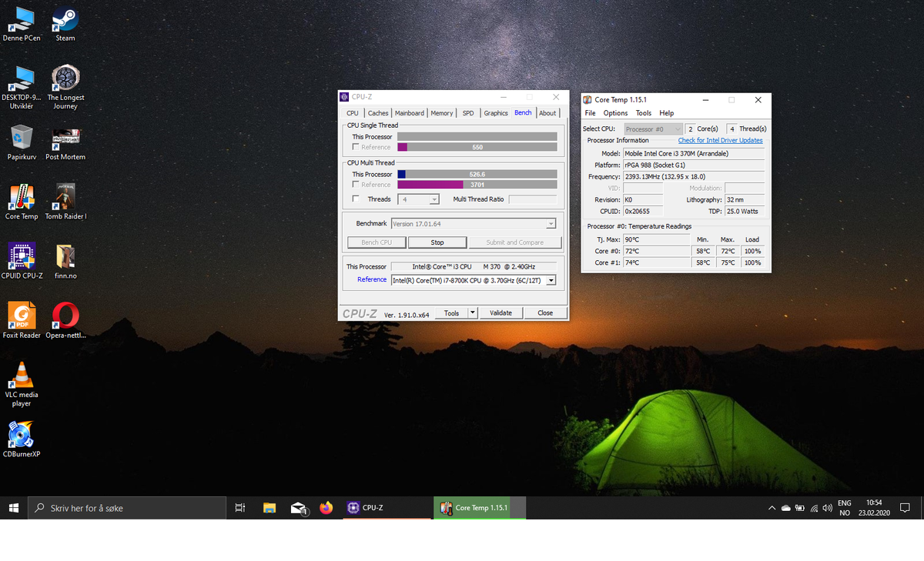The width and height of the screenshot is (924, 561).
Task: Select the Tomb Raider I desktop icon
Action: tap(65, 202)
